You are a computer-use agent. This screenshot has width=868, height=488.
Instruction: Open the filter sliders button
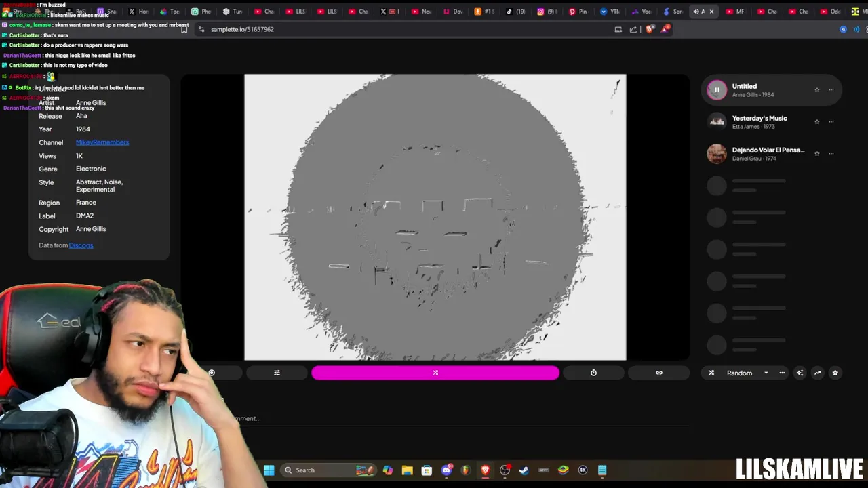click(277, 373)
